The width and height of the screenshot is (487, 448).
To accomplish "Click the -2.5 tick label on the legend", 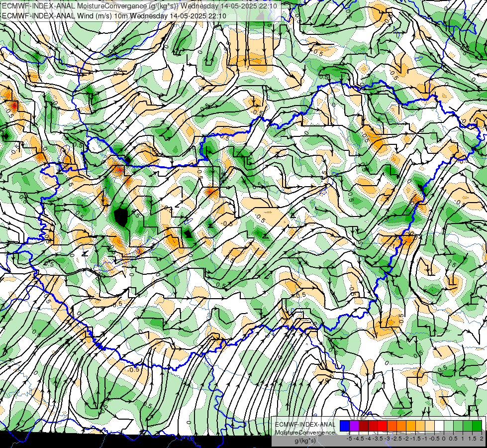I will [x=396, y=439].
